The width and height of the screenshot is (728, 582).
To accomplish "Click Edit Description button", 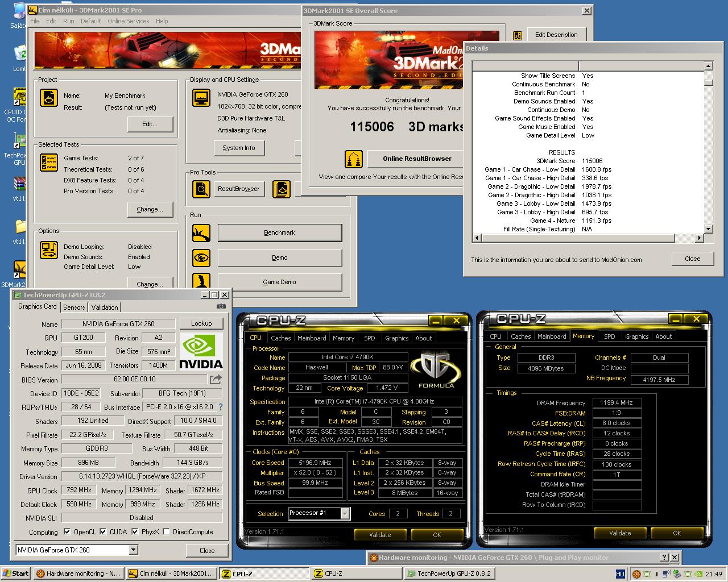I will (x=556, y=35).
